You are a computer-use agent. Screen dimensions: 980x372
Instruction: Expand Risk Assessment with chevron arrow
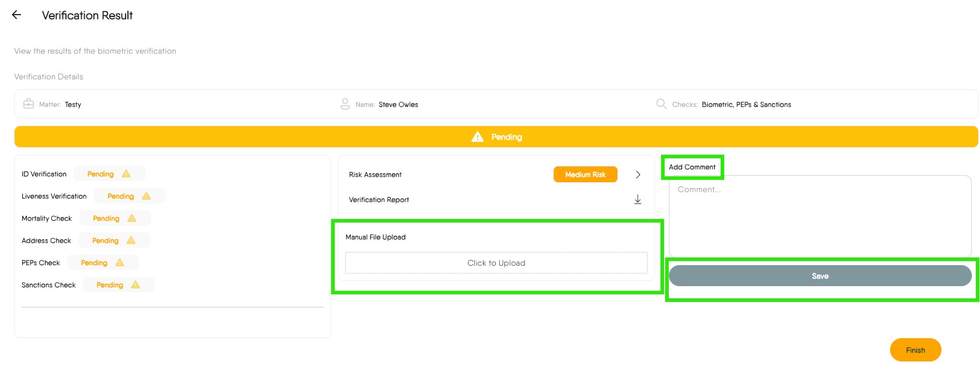(x=638, y=175)
